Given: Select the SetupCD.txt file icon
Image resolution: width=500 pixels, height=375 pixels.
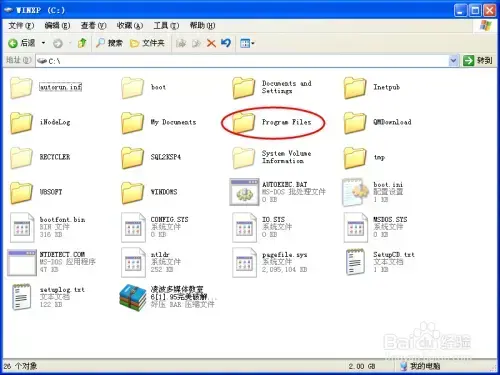Looking at the screenshot, I should pos(355,262).
